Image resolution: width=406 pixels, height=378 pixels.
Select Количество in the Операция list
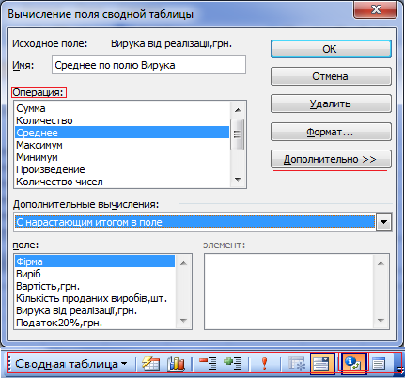click(122, 120)
